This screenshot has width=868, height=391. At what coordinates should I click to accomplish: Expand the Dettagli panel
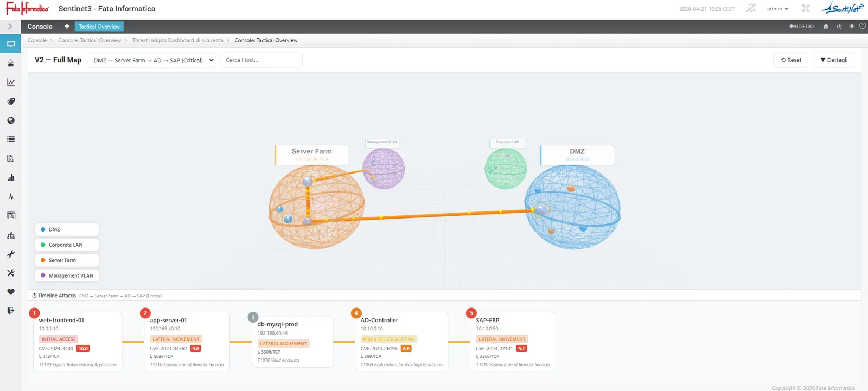[834, 60]
